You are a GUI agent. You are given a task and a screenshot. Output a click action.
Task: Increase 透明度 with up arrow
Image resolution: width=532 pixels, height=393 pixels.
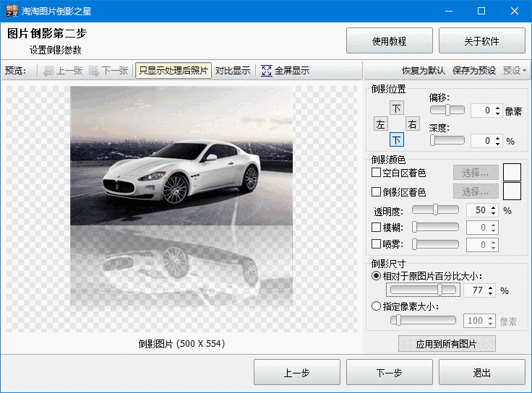click(493, 207)
